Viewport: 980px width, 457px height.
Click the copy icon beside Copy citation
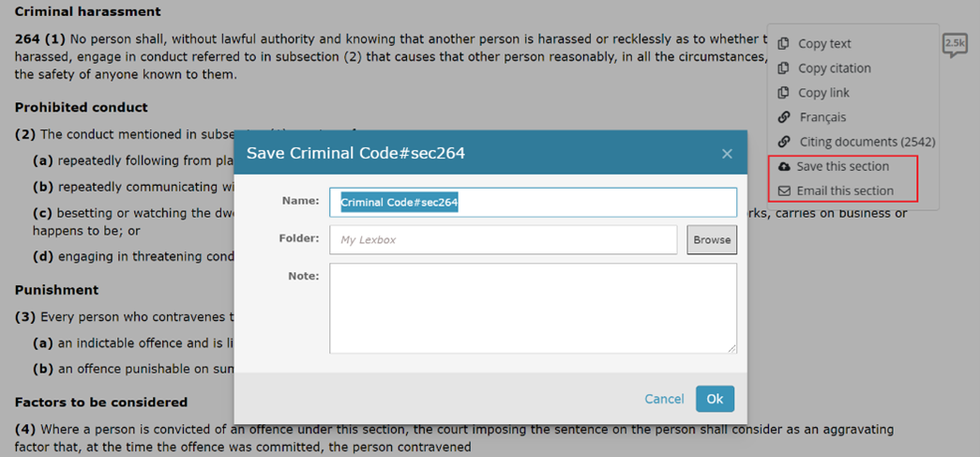(784, 68)
